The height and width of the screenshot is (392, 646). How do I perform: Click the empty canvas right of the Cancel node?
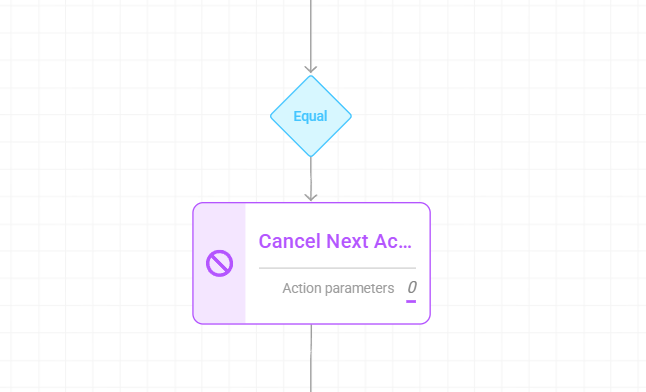[x=536, y=263]
